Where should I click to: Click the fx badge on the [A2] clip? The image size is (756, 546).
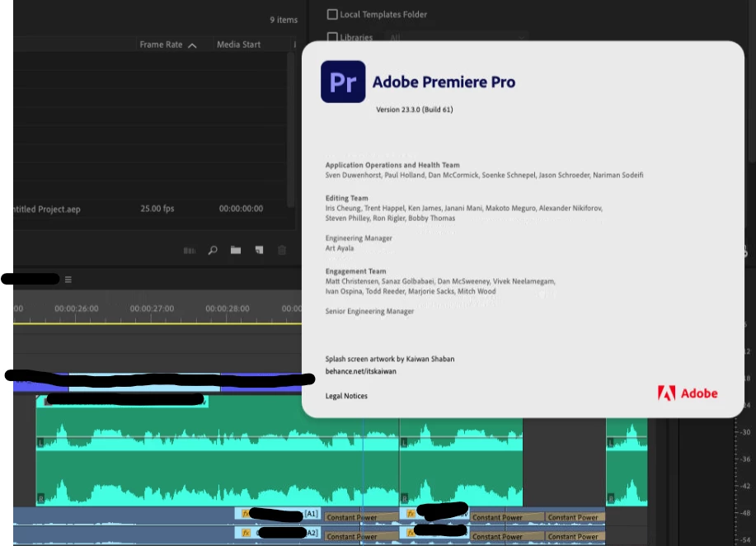click(x=246, y=533)
